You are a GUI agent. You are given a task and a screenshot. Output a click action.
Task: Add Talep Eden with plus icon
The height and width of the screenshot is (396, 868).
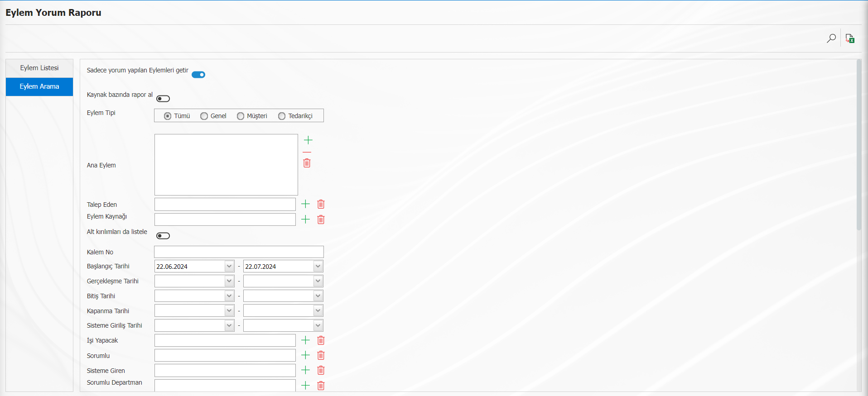[305, 204]
